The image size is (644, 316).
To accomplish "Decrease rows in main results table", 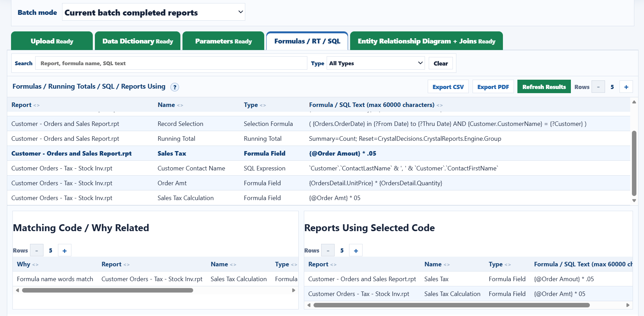I will point(598,87).
